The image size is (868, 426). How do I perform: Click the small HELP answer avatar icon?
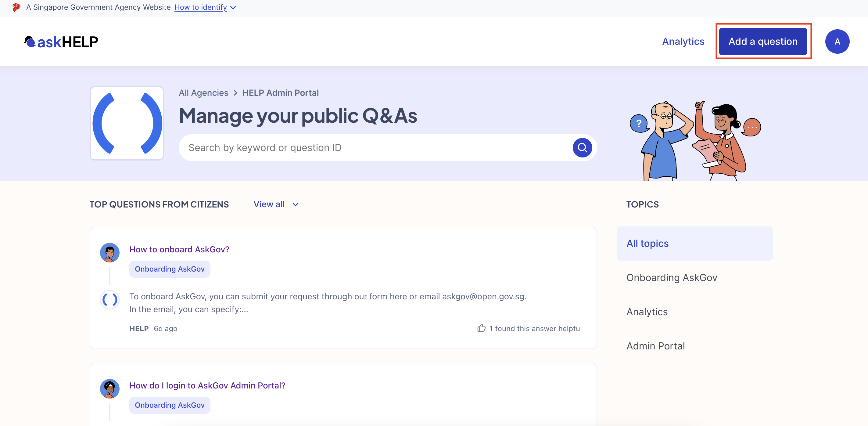109,300
